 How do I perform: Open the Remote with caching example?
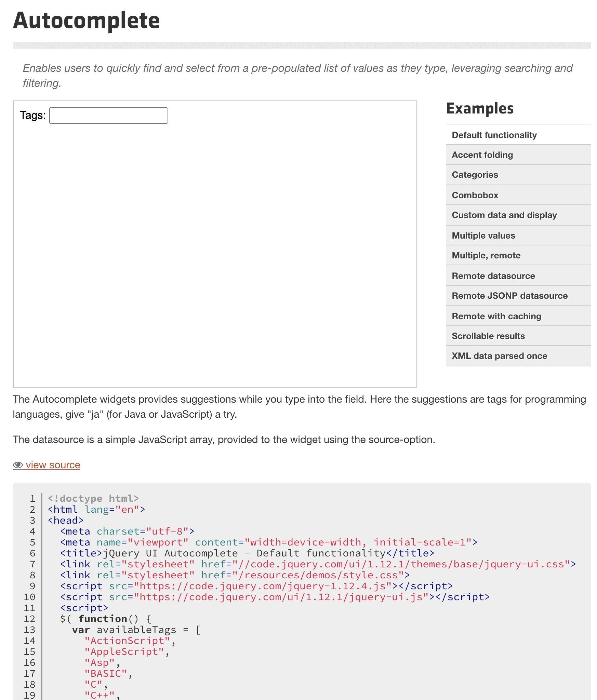[x=518, y=316]
